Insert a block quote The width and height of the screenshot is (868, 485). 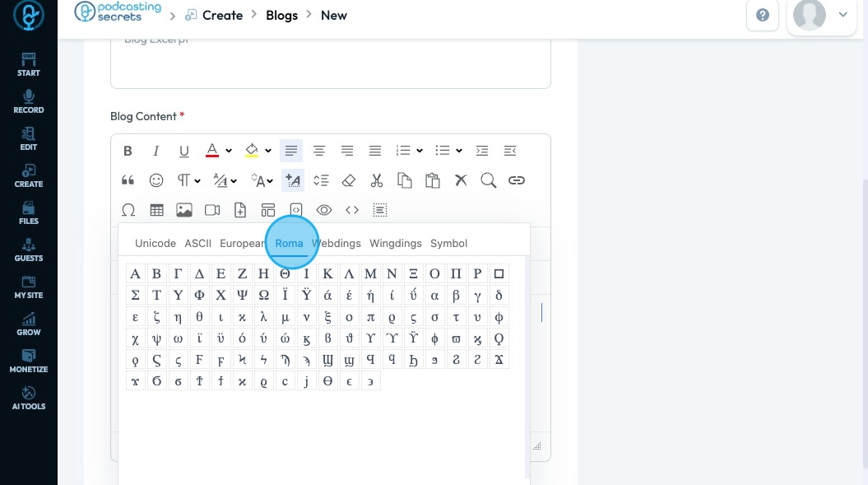tap(128, 180)
